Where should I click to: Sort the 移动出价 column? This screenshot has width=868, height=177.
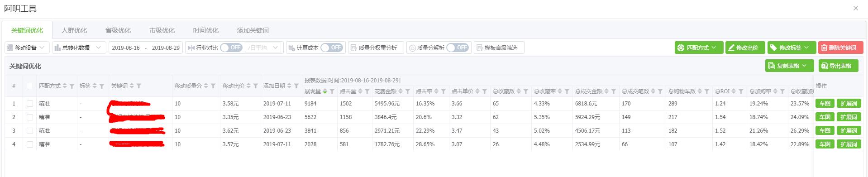coord(248,86)
